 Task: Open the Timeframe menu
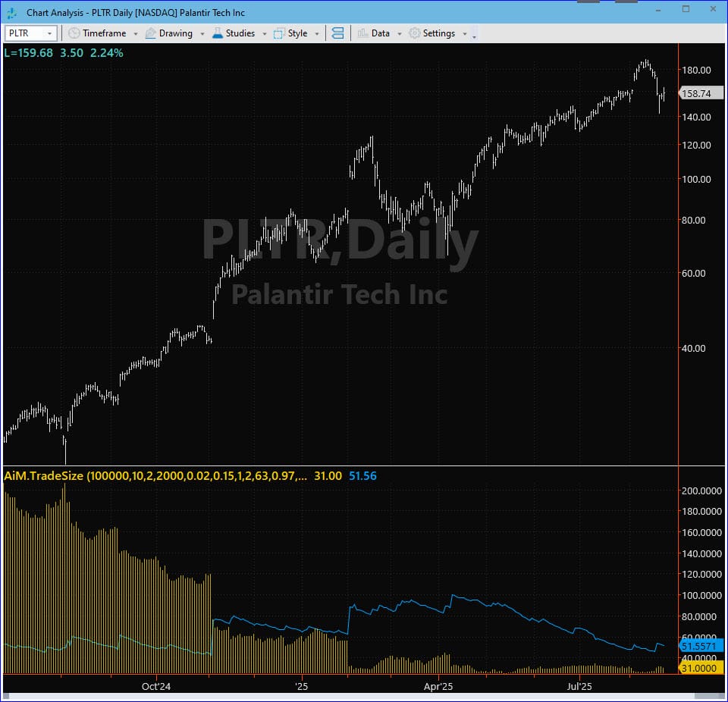[104, 33]
